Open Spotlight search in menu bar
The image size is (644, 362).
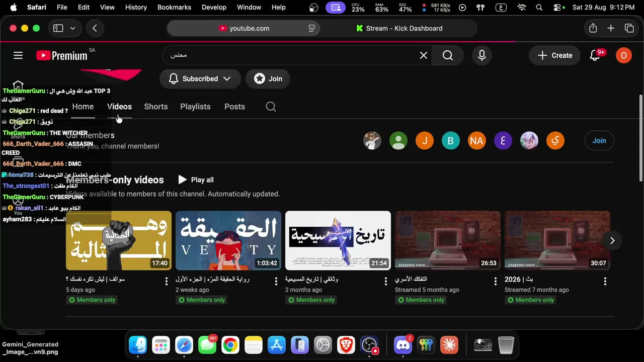point(539,8)
